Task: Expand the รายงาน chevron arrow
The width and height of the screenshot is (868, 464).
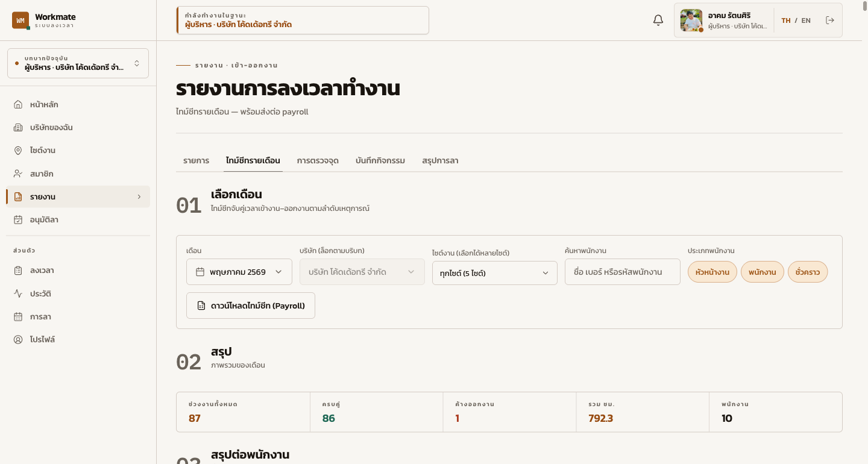Action: click(139, 196)
